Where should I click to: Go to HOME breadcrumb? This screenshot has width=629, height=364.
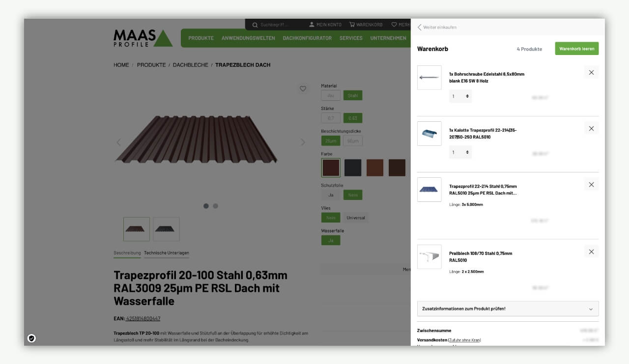(x=121, y=65)
